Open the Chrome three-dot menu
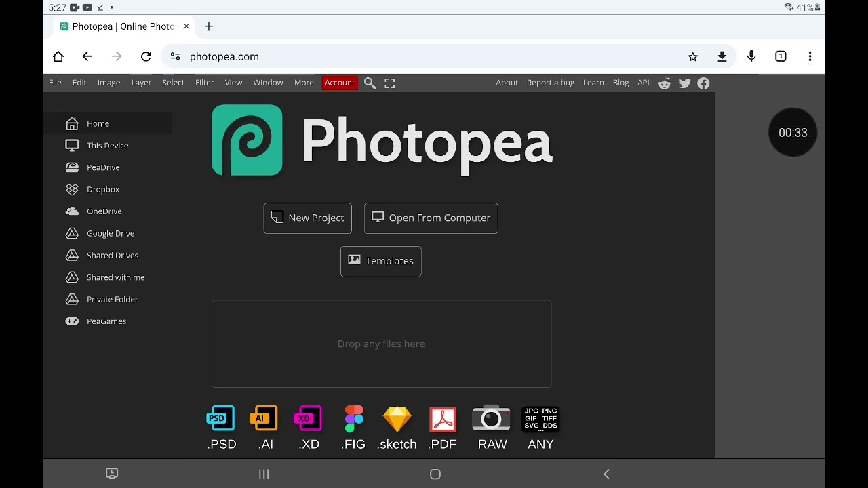Screen dimensions: 868x488 pos(810,57)
